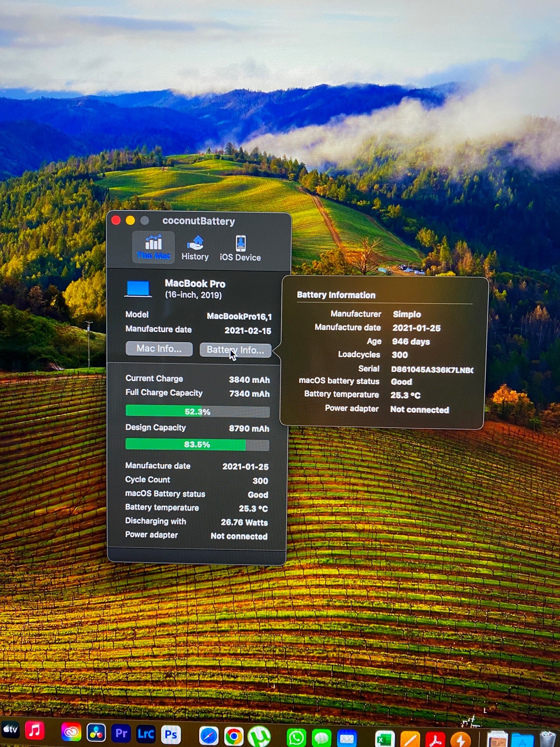Open Lightroom Classic from the dock
This screenshot has height=747, width=560.
[x=146, y=734]
